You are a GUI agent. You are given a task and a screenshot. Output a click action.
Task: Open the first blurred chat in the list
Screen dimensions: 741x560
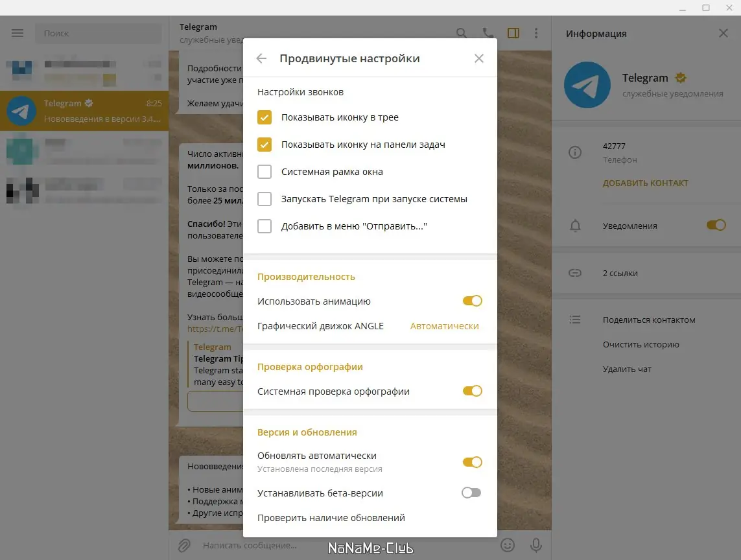coord(84,71)
